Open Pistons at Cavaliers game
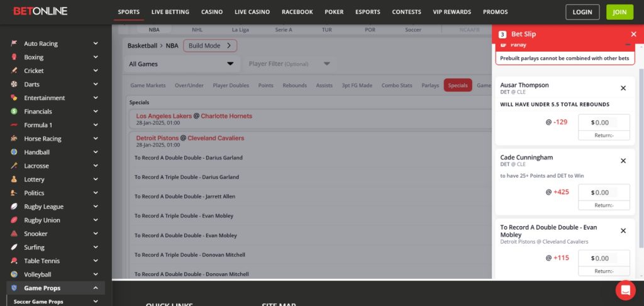Screen dimensions: 644x306 190,138
